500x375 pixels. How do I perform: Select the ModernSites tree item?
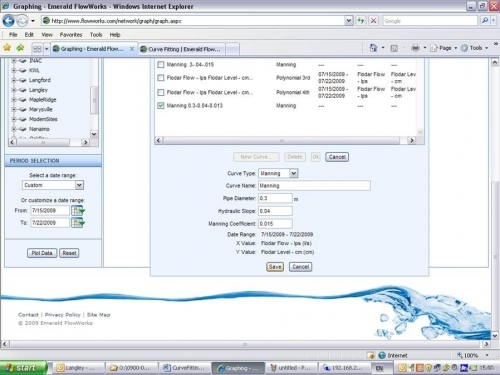coord(43,119)
